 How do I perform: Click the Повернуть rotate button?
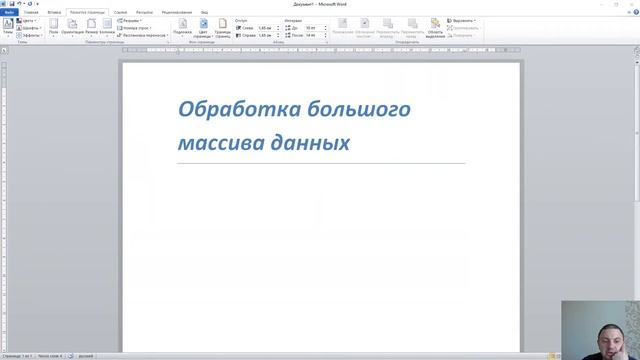click(x=460, y=36)
